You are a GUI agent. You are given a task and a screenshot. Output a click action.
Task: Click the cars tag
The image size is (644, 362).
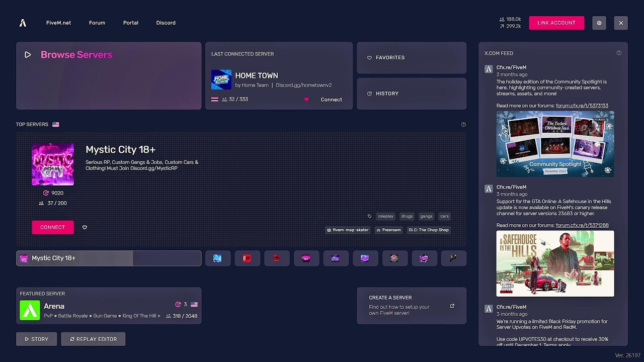444,216
